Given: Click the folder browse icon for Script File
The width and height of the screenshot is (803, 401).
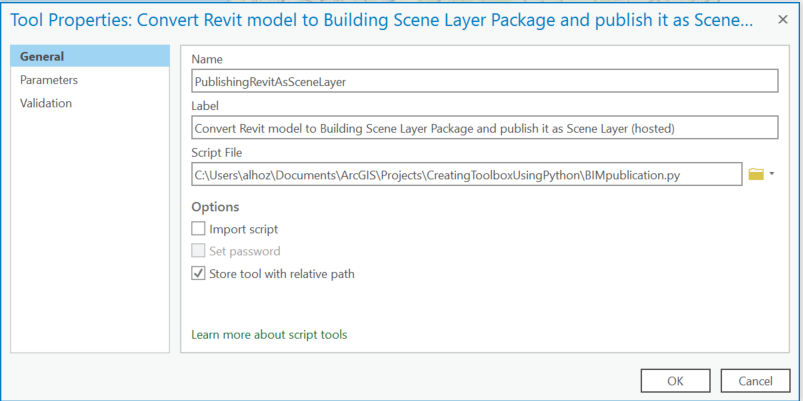Looking at the screenshot, I should (x=756, y=174).
